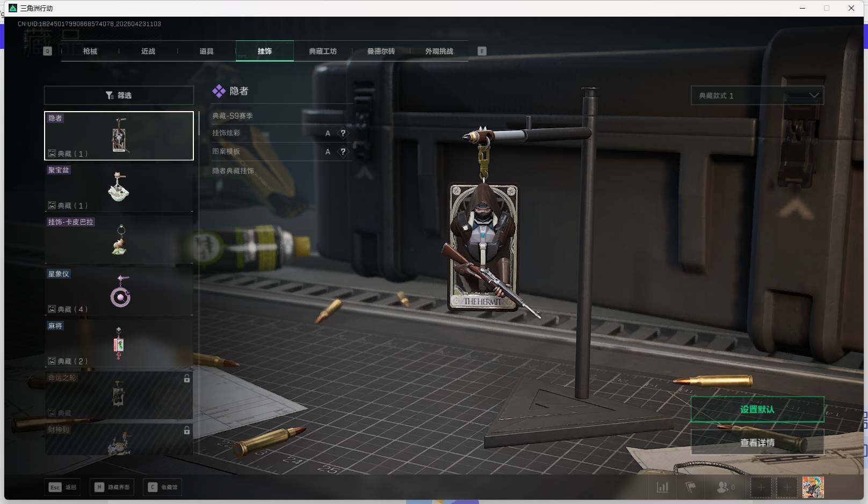Select the 聚宝盆 charm card
This screenshot has height=504, width=868.
(x=119, y=188)
